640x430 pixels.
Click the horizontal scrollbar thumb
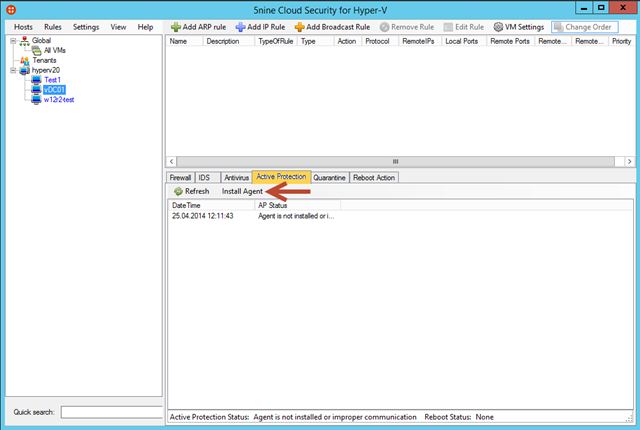[396, 162]
